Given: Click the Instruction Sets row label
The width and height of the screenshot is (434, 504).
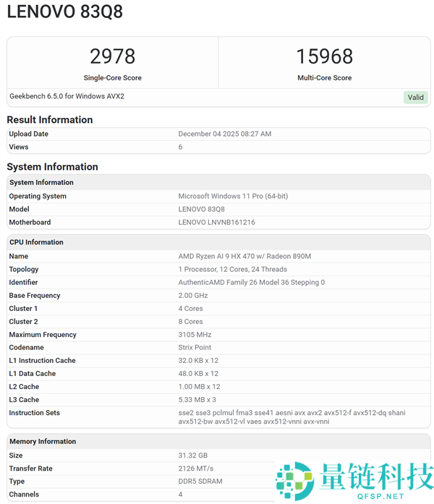Looking at the screenshot, I should point(35,413).
